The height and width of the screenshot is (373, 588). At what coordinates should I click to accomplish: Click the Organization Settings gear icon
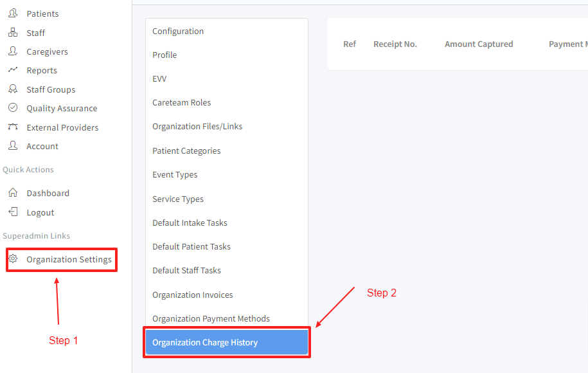point(13,259)
